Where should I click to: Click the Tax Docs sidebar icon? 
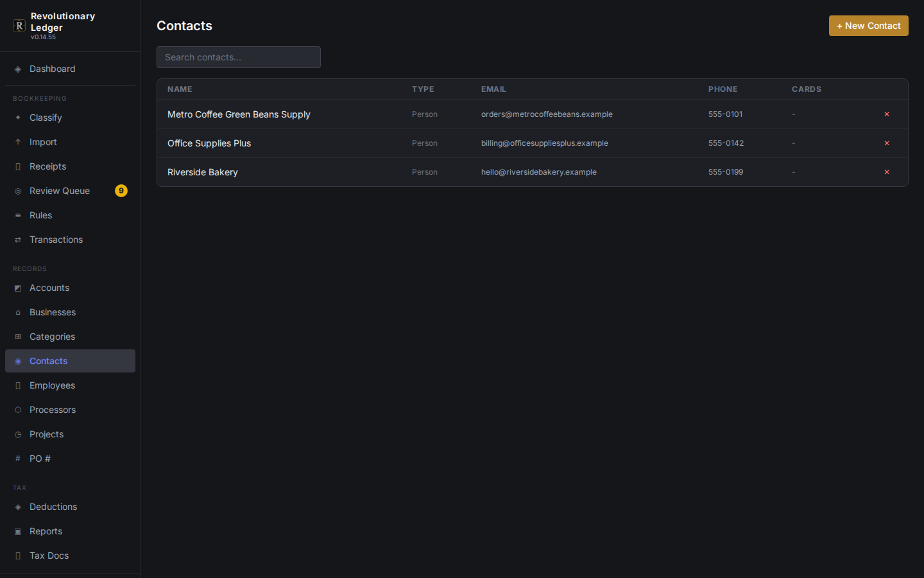tap(18, 556)
